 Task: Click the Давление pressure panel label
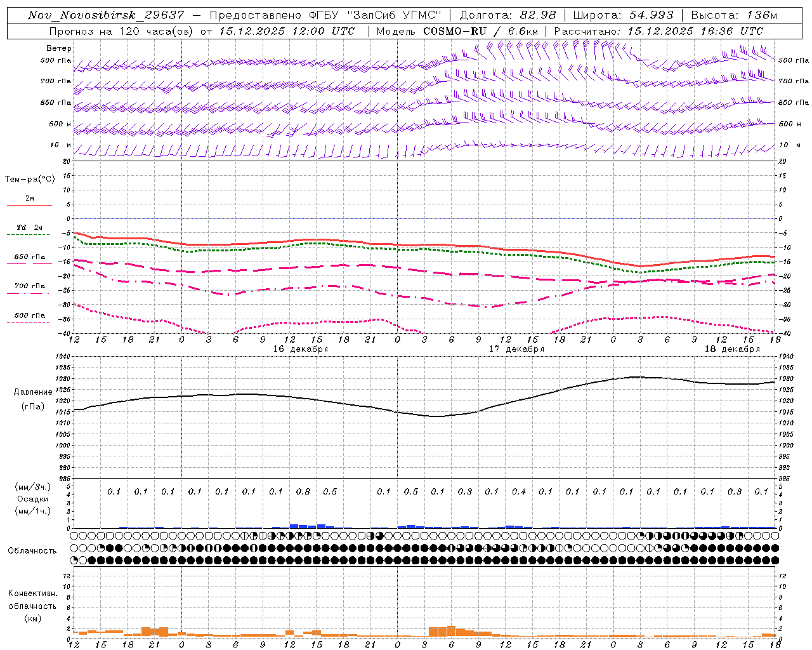(x=33, y=392)
